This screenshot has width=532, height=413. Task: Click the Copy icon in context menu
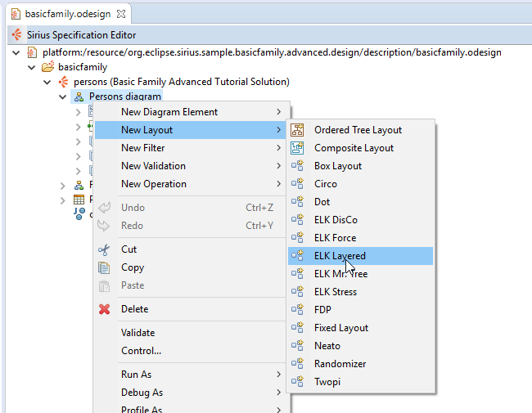point(104,267)
